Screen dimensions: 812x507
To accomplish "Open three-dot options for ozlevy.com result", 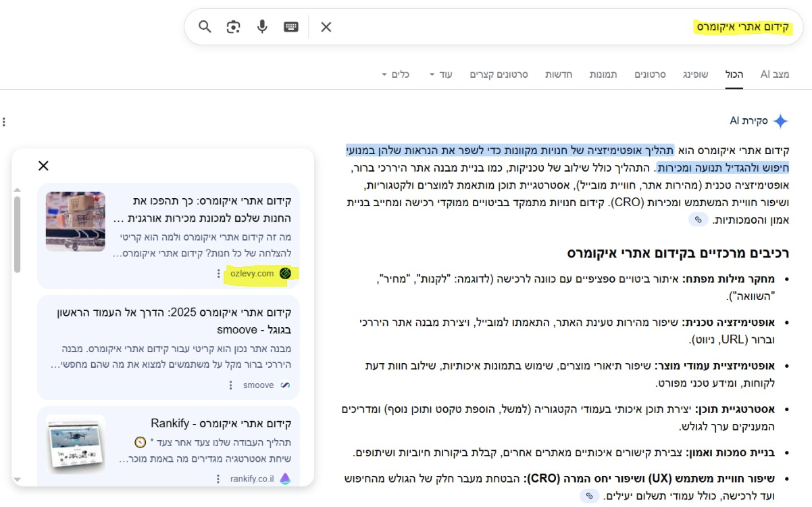I will (x=218, y=274).
